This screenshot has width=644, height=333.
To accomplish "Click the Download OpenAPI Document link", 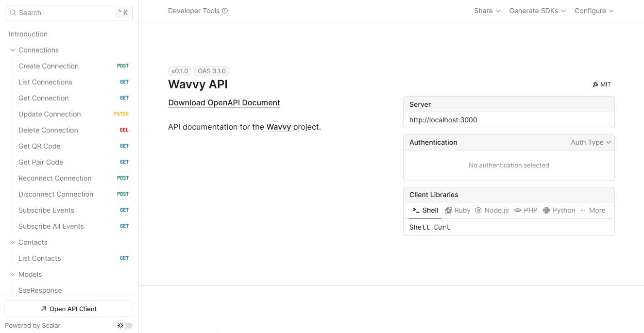I will tap(224, 103).
